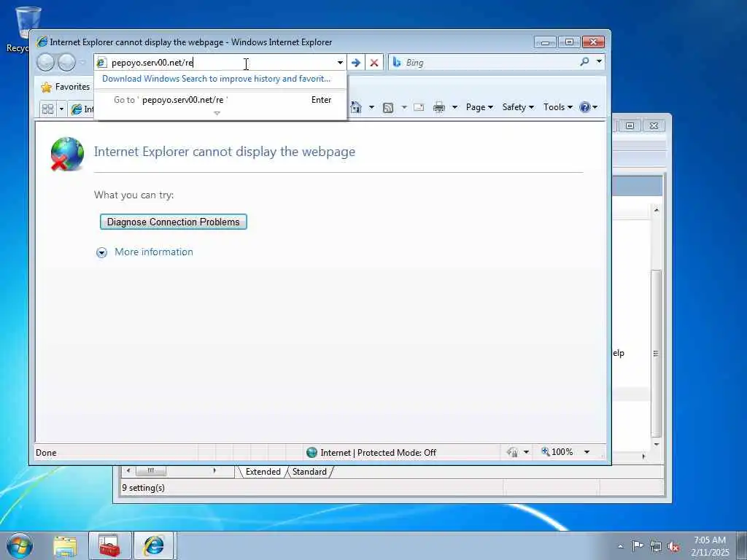747x560 pixels.
Task: Open the Print options dropdown arrow
Action: 454,107
